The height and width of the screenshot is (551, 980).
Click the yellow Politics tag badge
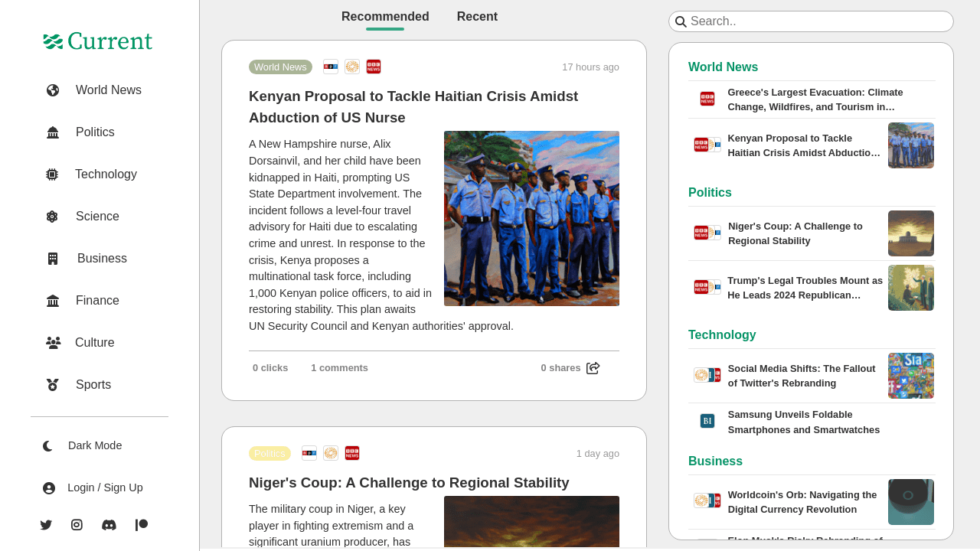(x=269, y=454)
